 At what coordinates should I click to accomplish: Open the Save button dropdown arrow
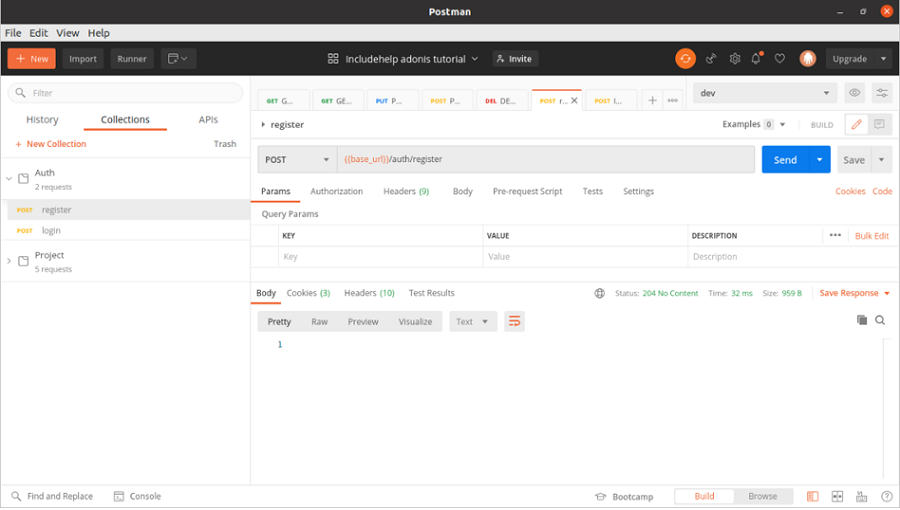coord(882,159)
